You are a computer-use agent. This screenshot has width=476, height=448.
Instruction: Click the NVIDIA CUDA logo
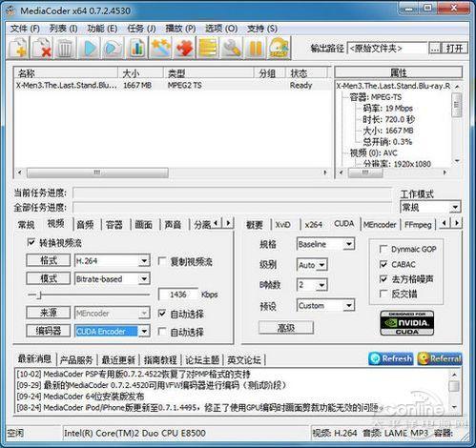click(x=406, y=323)
